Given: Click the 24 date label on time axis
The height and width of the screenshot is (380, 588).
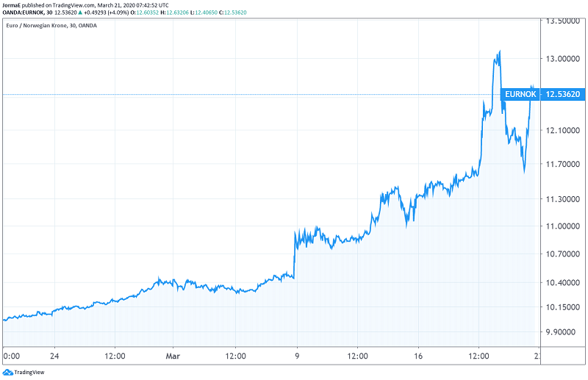Looking at the screenshot, I should [54, 356].
